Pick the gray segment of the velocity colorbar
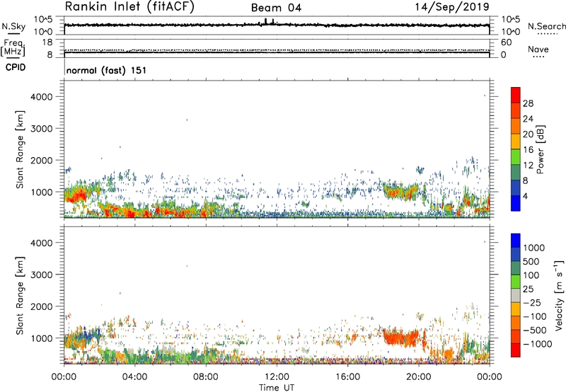This screenshot has width=566, height=392. pos(516,295)
